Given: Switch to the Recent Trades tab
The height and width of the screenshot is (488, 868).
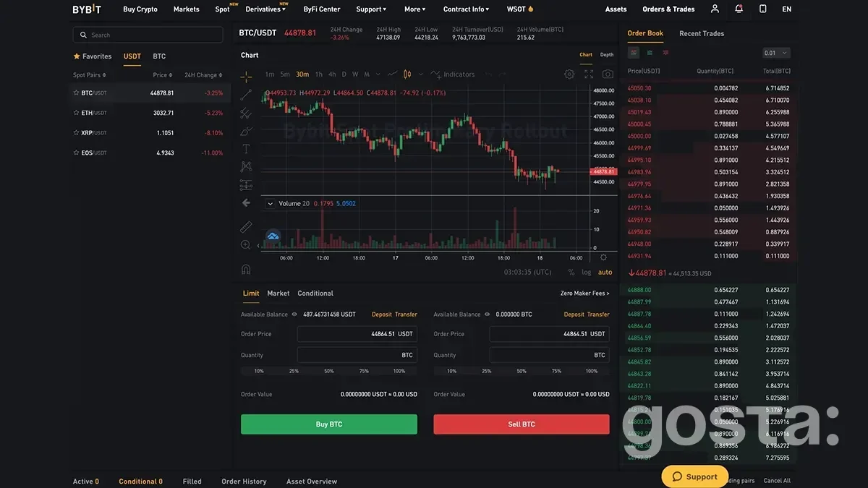Looking at the screenshot, I should click(702, 33).
